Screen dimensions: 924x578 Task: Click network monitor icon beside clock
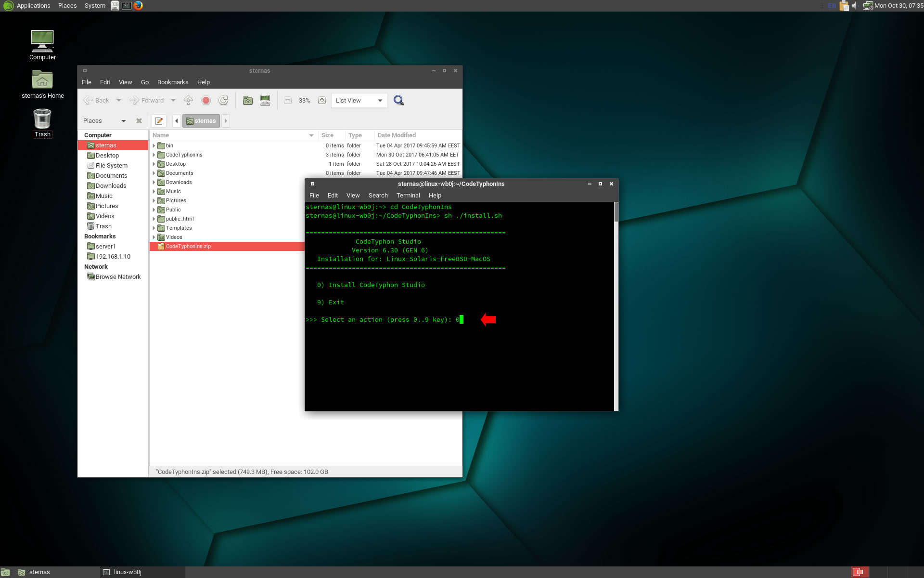[x=868, y=6]
